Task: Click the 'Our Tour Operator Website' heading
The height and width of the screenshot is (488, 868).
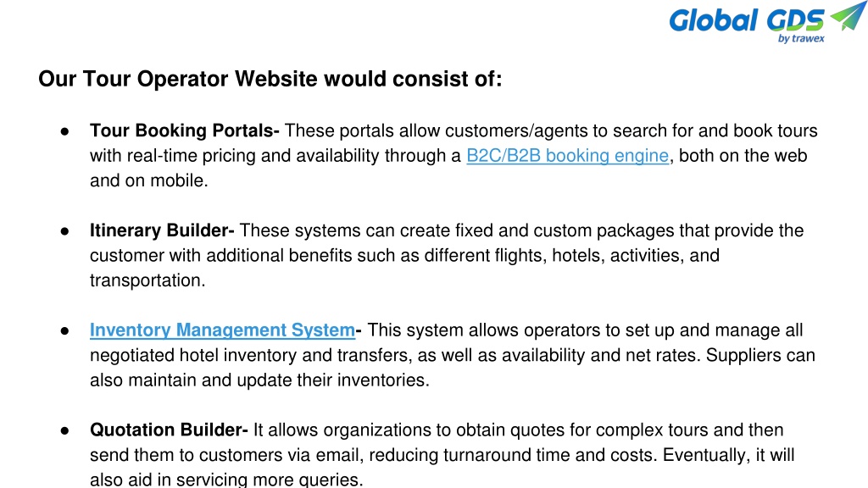Action: coord(270,79)
